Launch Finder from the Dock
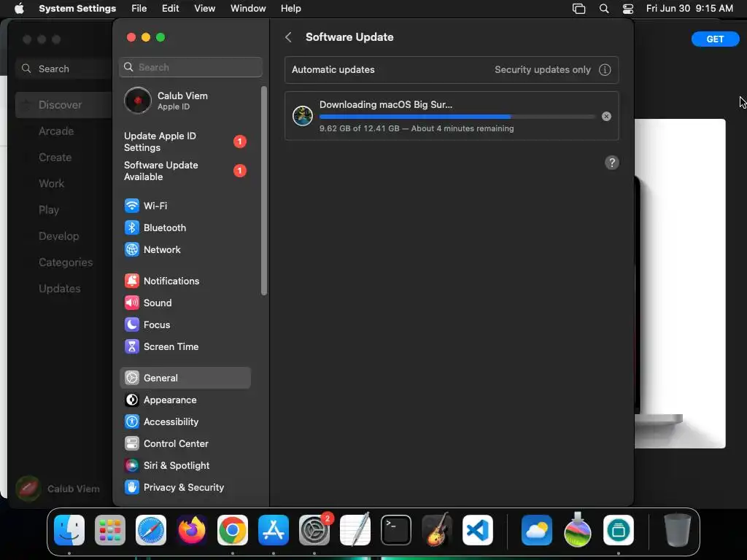 (x=69, y=530)
